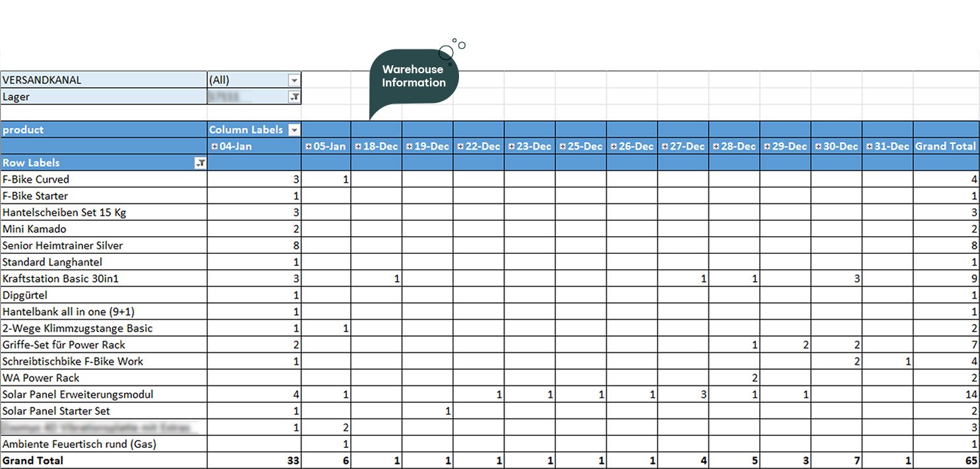Expand the 25-Dec column plus icon
The image size is (980, 469).
tap(563, 146)
